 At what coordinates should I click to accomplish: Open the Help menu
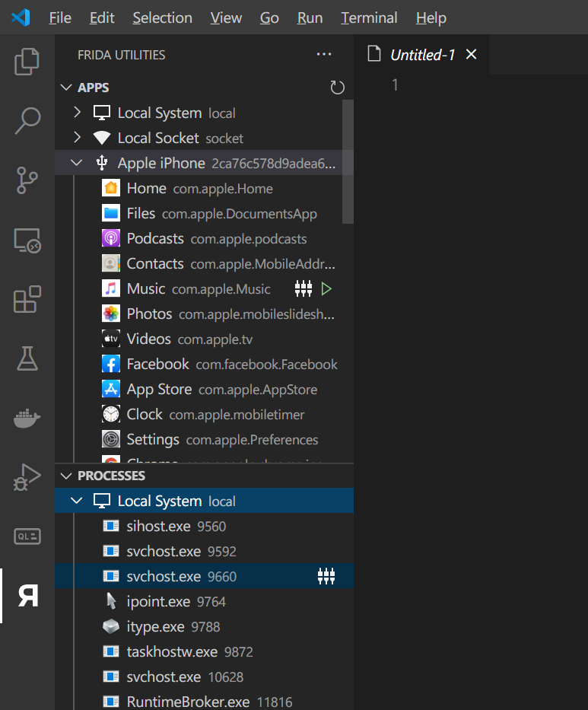tap(431, 18)
